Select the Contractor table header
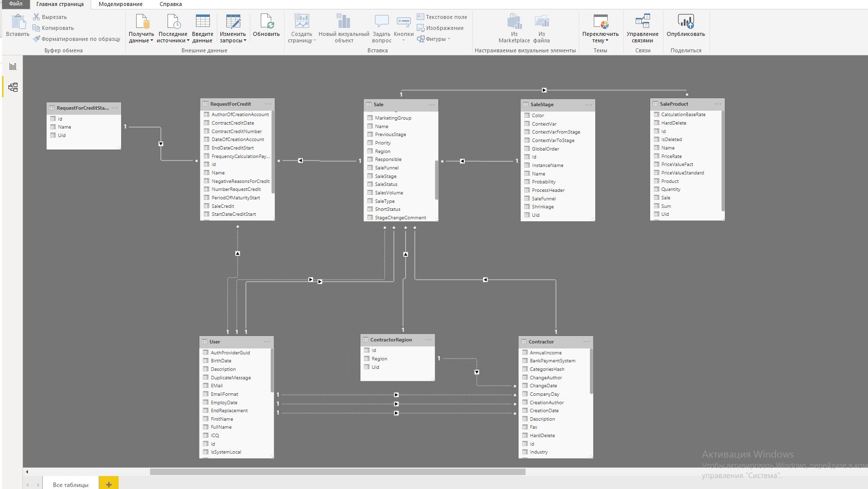The height and width of the screenshot is (489, 868). pos(556,342)
